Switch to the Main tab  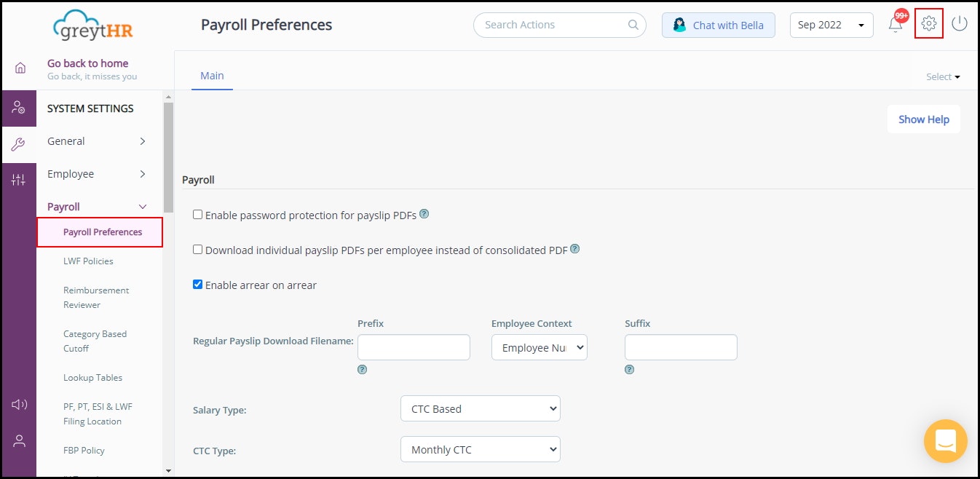coord(212,76)
